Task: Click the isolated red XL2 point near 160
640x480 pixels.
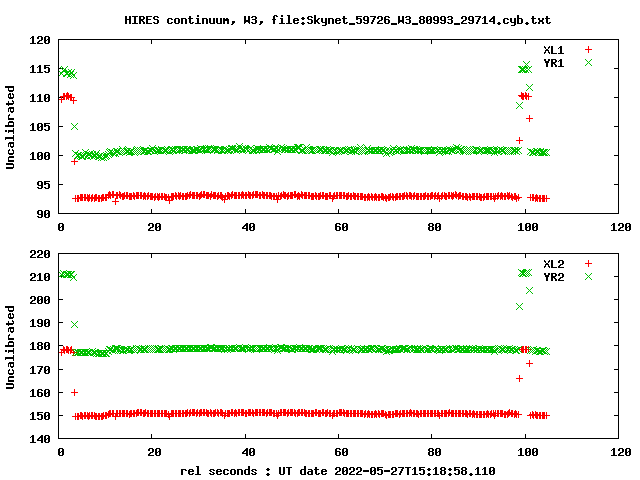Action: pos(74,393)
